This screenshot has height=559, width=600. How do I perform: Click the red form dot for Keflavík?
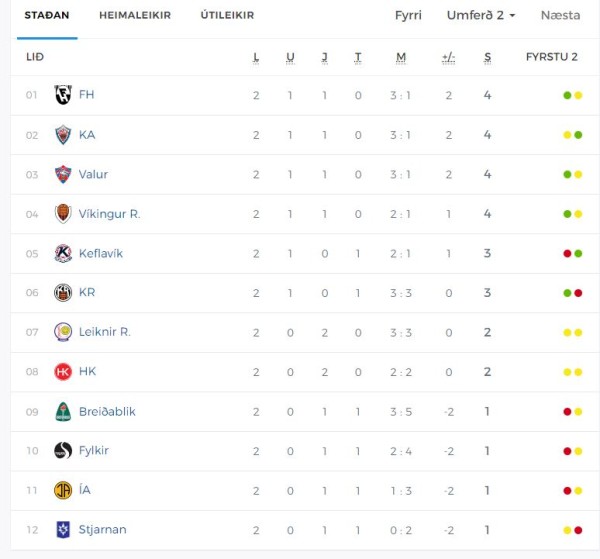click(567, 253)
